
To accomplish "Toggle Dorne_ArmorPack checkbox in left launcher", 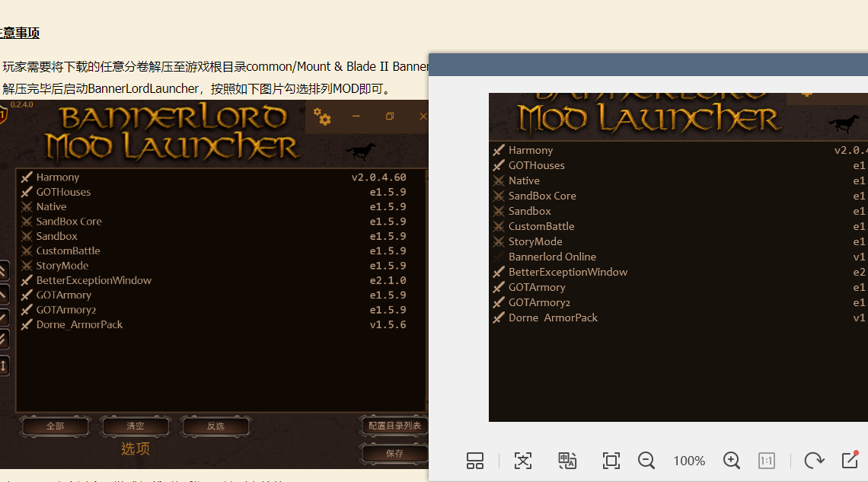I will [27, 324].
